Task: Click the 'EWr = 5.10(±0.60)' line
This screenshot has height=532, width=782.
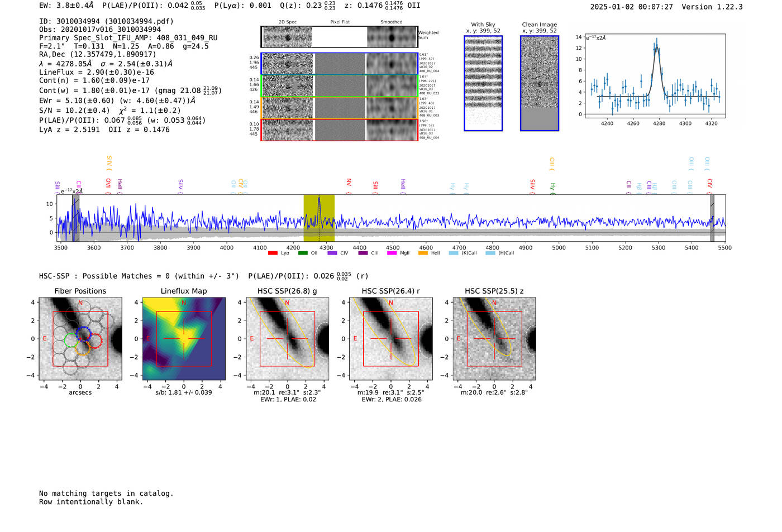Action: click(117, 100)
